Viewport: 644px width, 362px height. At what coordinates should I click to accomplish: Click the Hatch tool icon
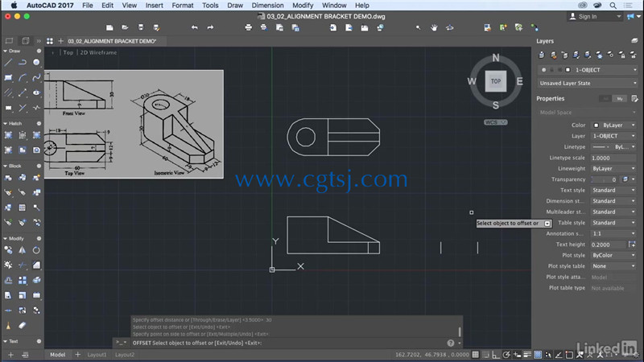pyautogui.click(x=8, y=135)
